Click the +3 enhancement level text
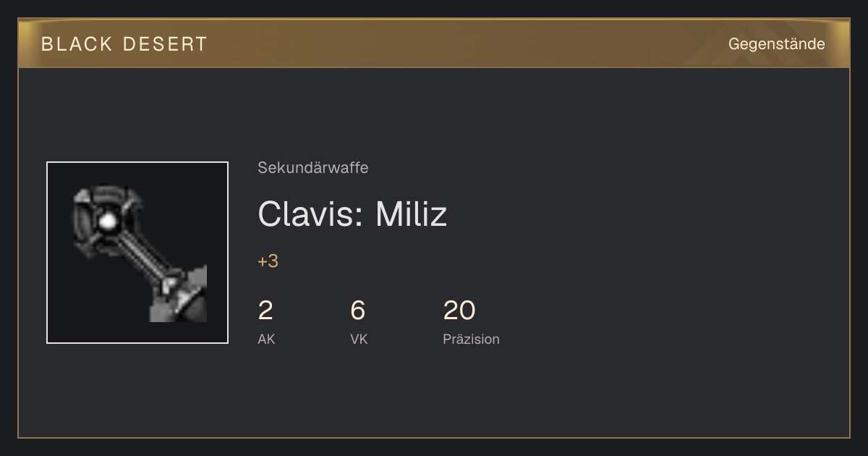 pos(268,261)
